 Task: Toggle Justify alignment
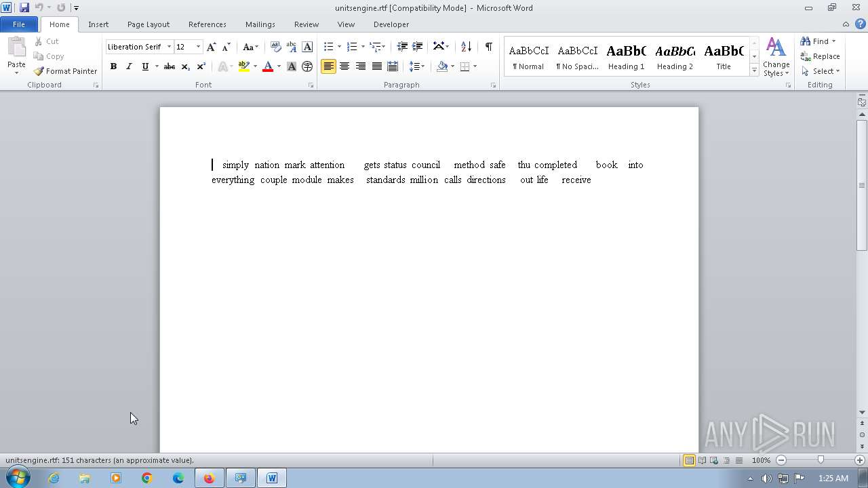(376, 66)
